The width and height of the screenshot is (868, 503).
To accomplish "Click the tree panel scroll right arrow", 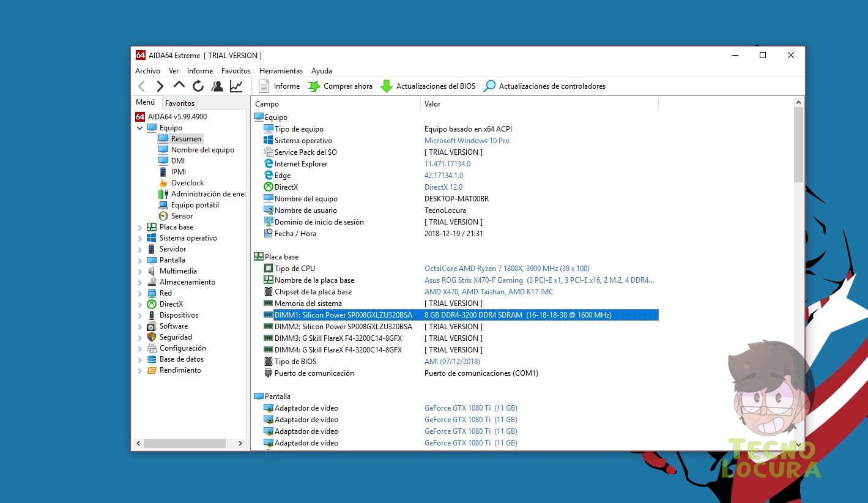I will click(x=240, y=443).
